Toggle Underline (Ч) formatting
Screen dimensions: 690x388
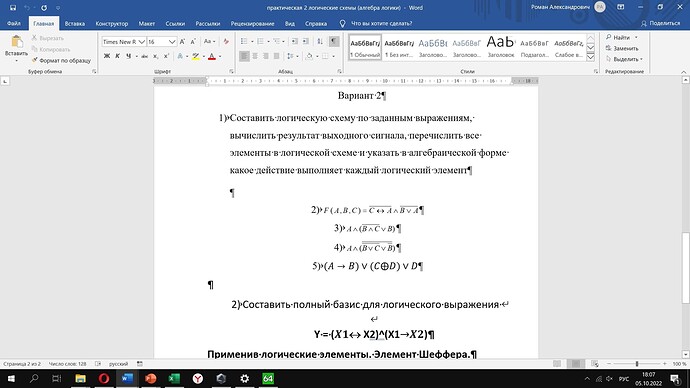(128, 56)
